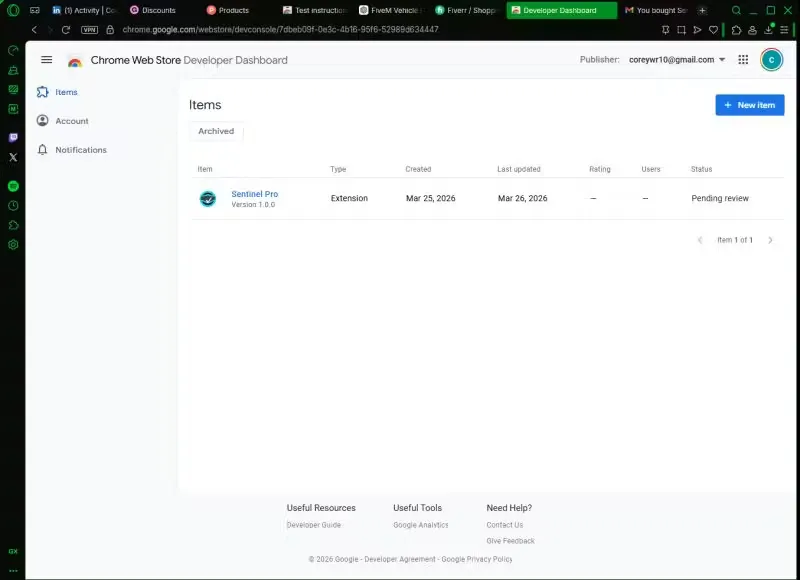Search open tabs with magnifier icon
The width and height of the screenshot is (800, 580).
click(736, 10)
